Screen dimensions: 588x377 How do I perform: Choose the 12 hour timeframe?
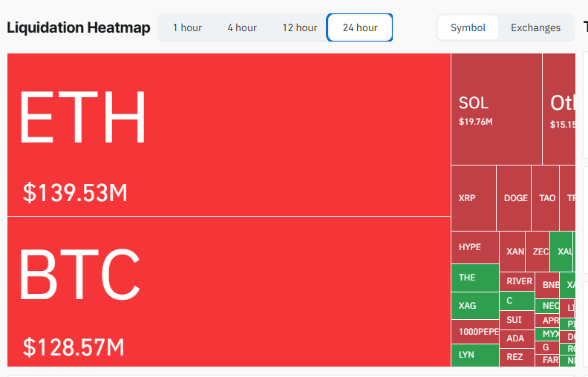point(299,27)
